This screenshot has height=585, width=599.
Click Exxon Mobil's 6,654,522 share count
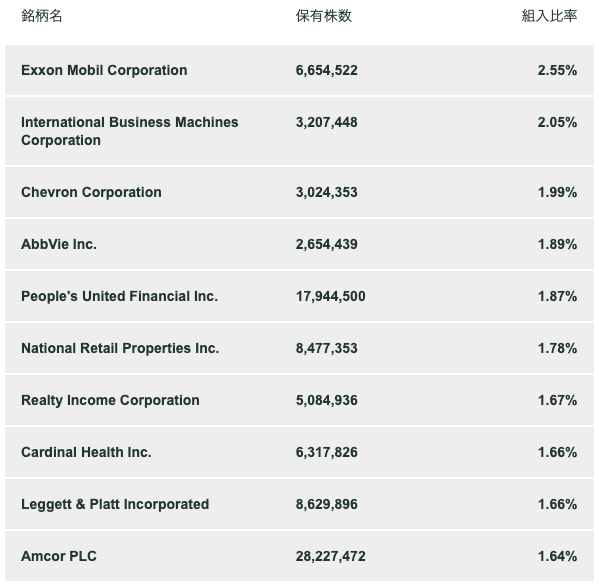[327, 70]
